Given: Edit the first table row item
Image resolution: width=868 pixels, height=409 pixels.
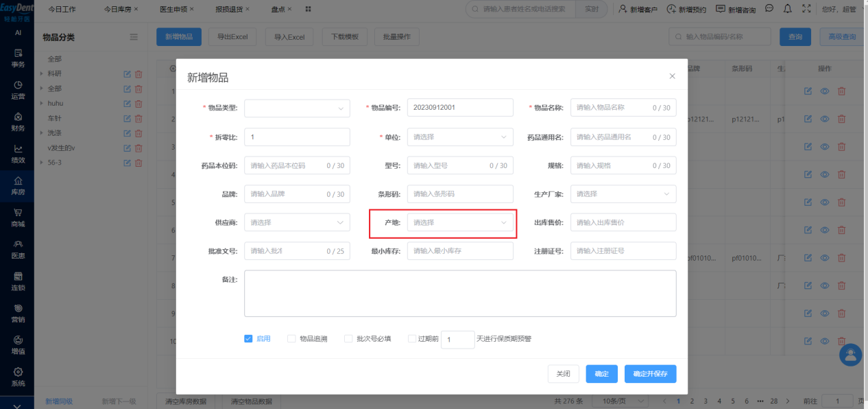Looking at the screenshot, I should coord(808,91).
